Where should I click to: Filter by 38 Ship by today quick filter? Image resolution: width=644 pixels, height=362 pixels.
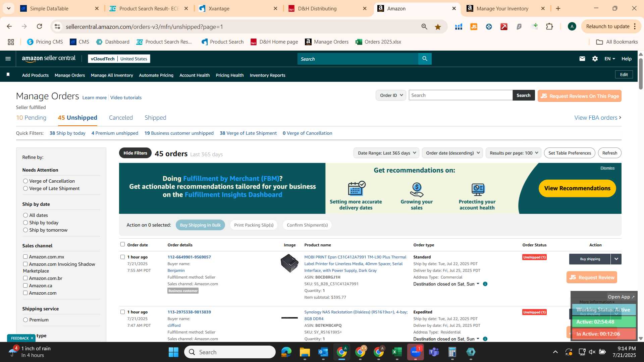coord(67,133)
